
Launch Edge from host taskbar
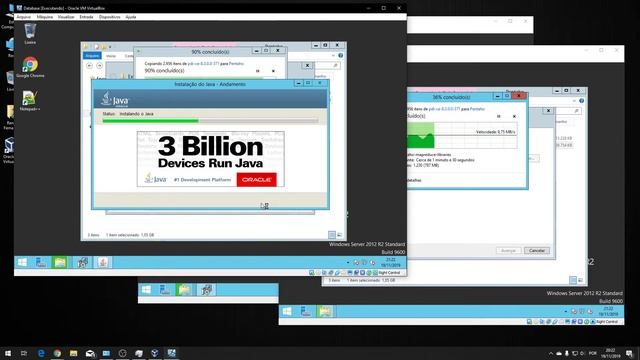41,353
